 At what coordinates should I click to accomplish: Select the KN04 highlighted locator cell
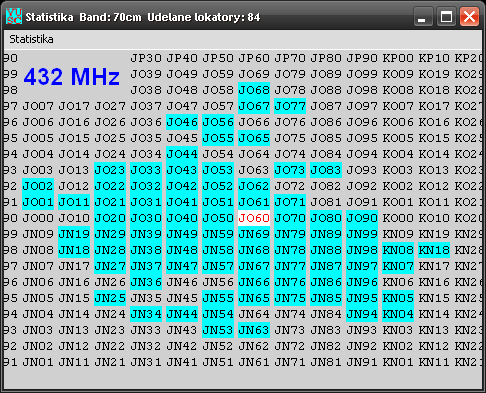tap(398, 314)
